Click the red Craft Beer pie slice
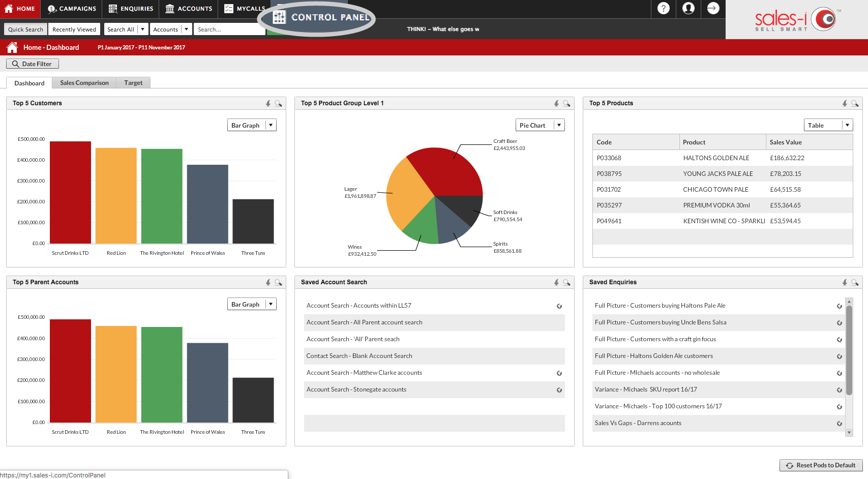 click(x=447, y=170)
